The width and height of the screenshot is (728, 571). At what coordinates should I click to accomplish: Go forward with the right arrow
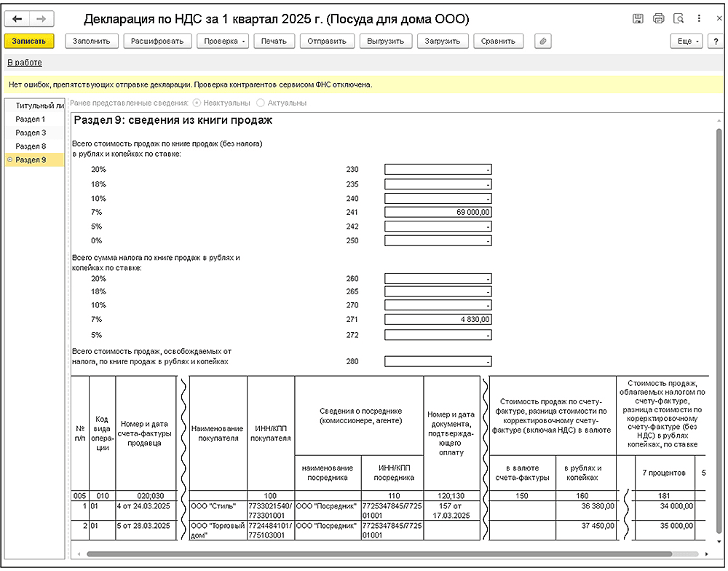[x=41, y=19]
